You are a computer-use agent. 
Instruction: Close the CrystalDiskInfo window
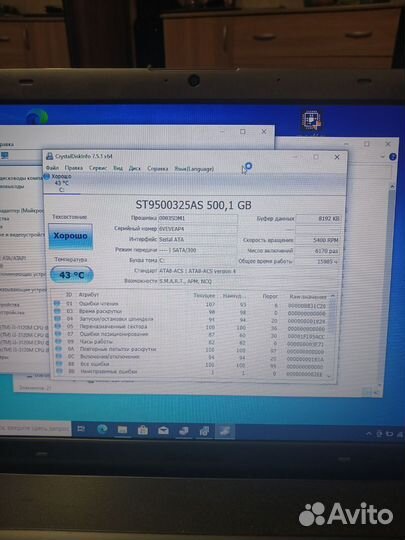coord(337,157)
